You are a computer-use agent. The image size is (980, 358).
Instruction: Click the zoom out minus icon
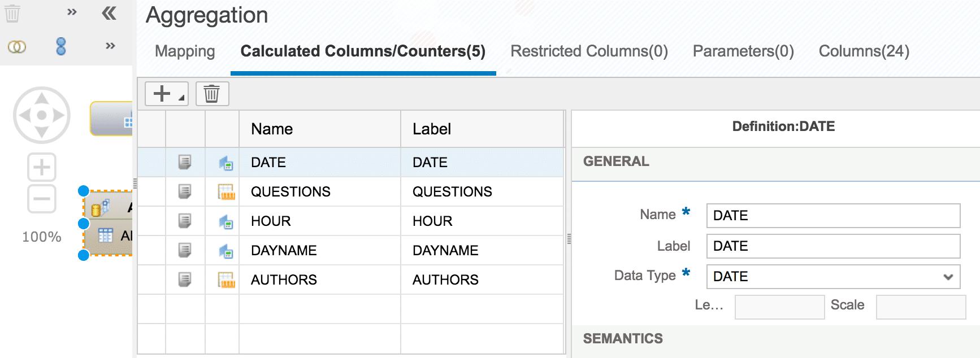pyautogui.click(x=42, y=199)
